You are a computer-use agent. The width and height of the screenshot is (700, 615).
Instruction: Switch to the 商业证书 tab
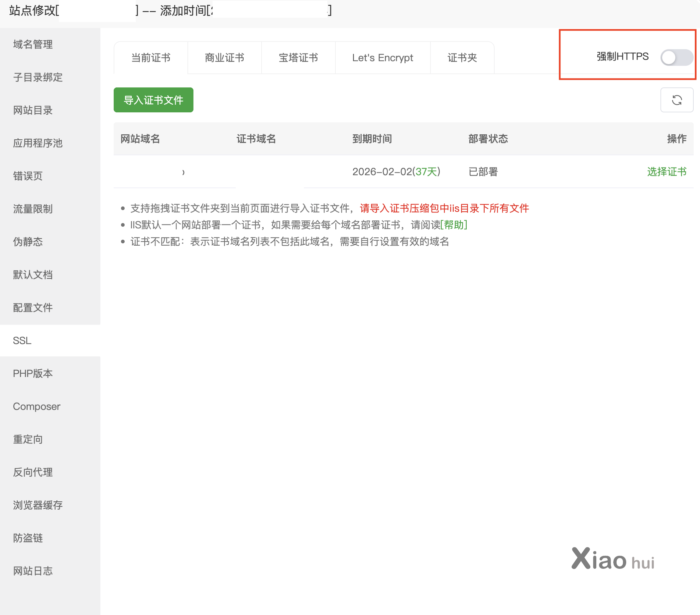tap(224, 58)
